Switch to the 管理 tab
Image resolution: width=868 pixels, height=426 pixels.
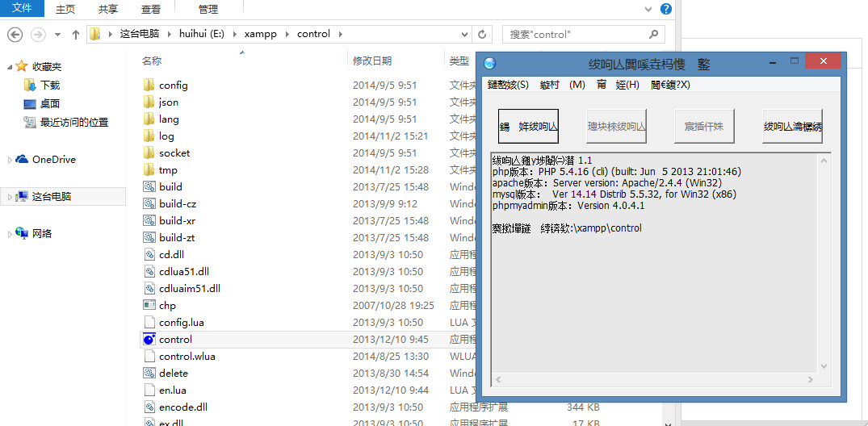pos(208,10)
